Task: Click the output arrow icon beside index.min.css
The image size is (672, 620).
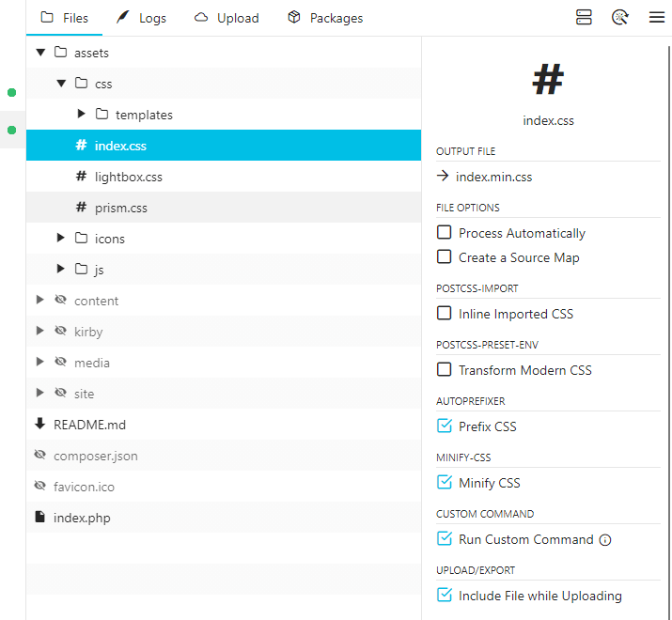Action: coord(443,176)
